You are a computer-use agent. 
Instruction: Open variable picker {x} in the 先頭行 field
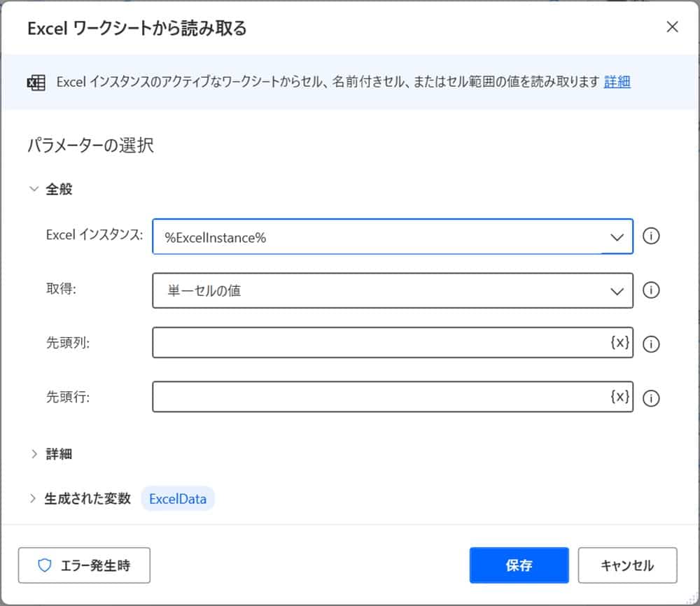click(619, 397)
